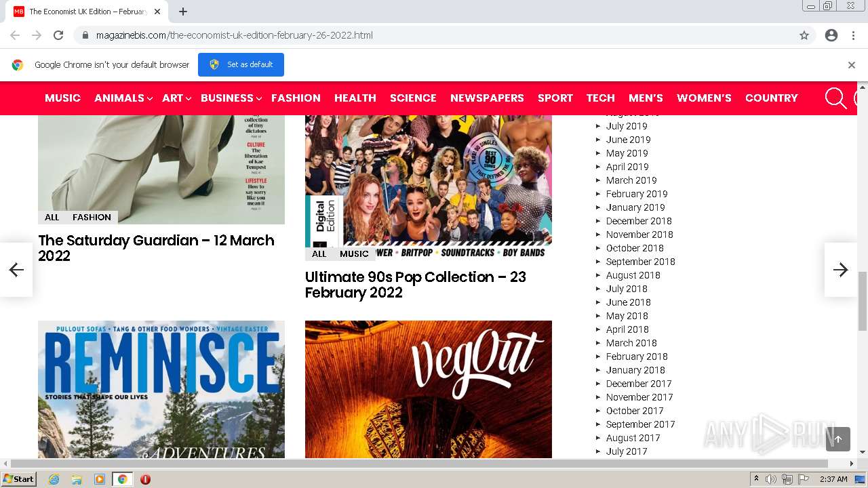Screen dimensions: 868x488
Task: View site information via padlock icon
Action: coord(85,35)
